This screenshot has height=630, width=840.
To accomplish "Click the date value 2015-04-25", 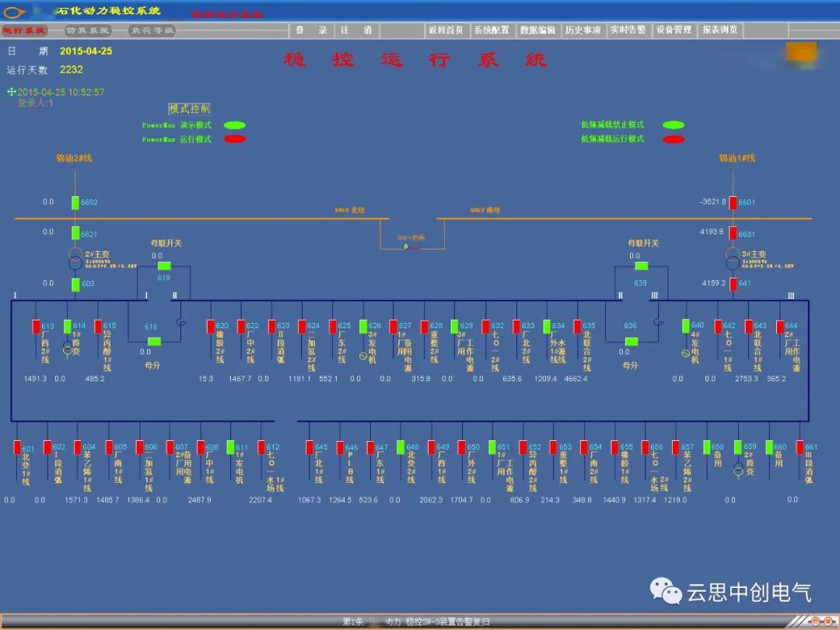I will 86,51.
